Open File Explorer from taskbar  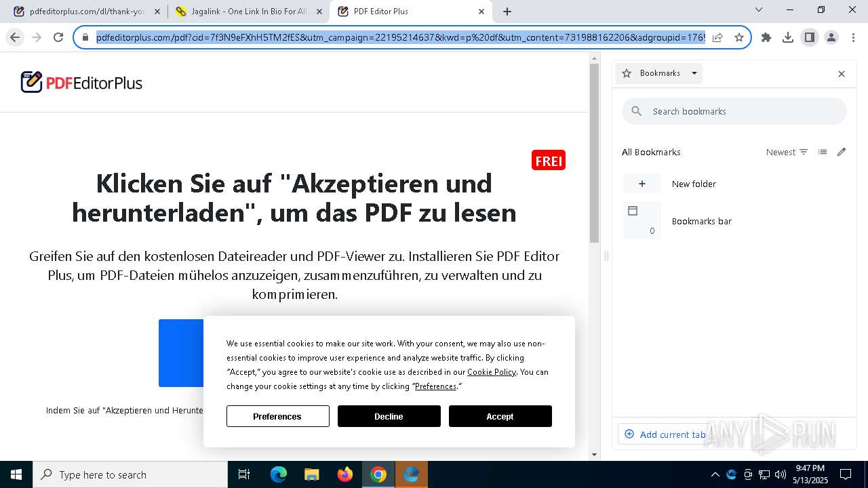coord(311,474)
